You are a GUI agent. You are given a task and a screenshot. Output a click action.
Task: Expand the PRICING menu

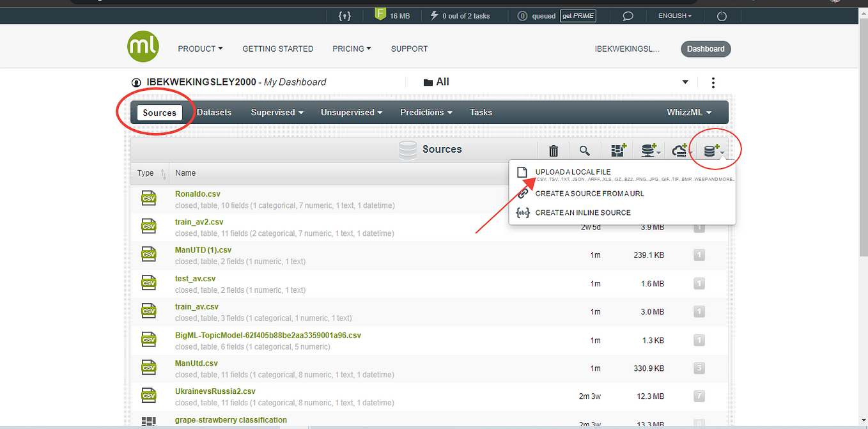(x=352, y=49)
